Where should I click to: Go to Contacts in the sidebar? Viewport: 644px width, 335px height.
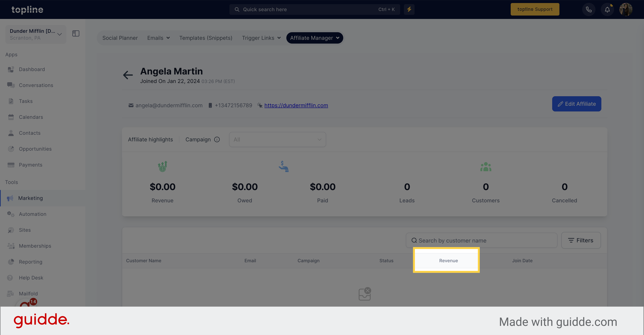pos(30,133)
